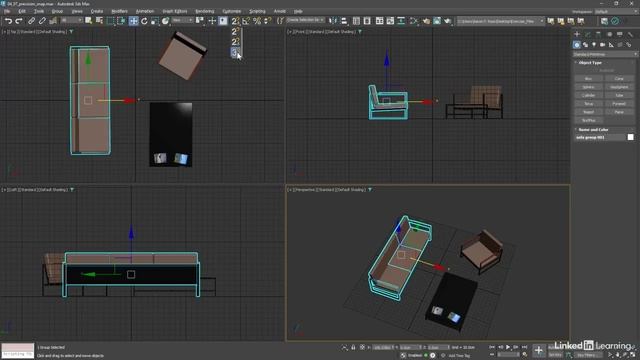Click the object name input field
This screenshot has width=640, height=360.
(600, 137)
